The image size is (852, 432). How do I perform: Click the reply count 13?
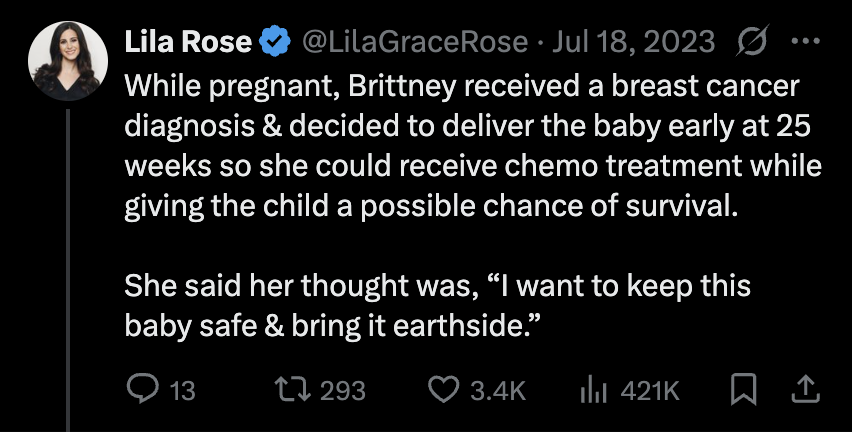tap(182, 390)
